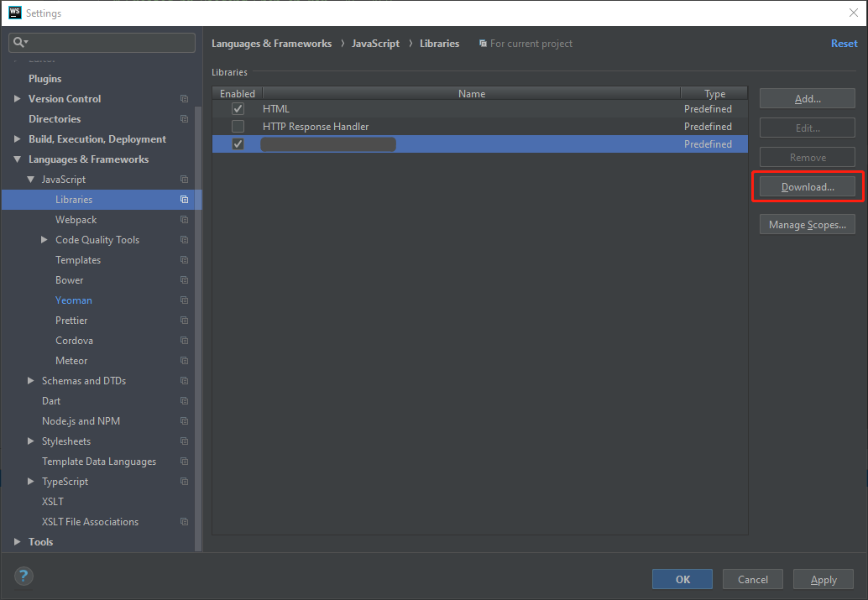Expand the Code Quality Tools node
Viewport: 868px width, 600px height.
click(44, 240)
